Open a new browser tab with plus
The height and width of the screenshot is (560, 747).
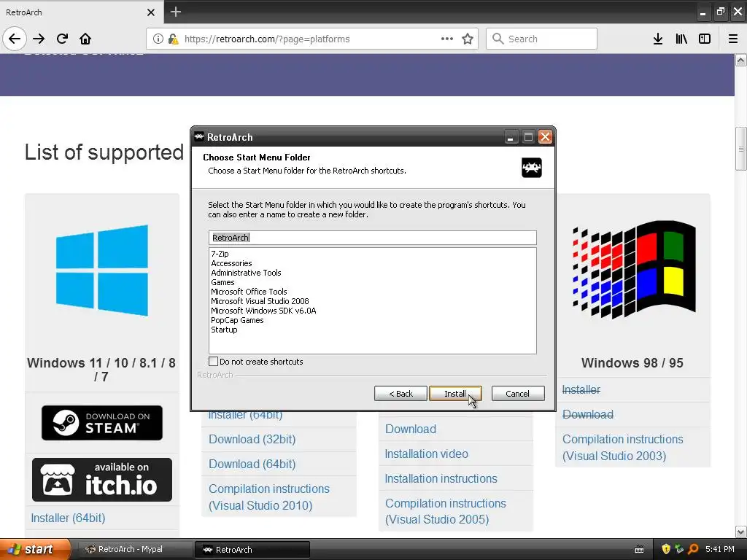pos(176,12)
